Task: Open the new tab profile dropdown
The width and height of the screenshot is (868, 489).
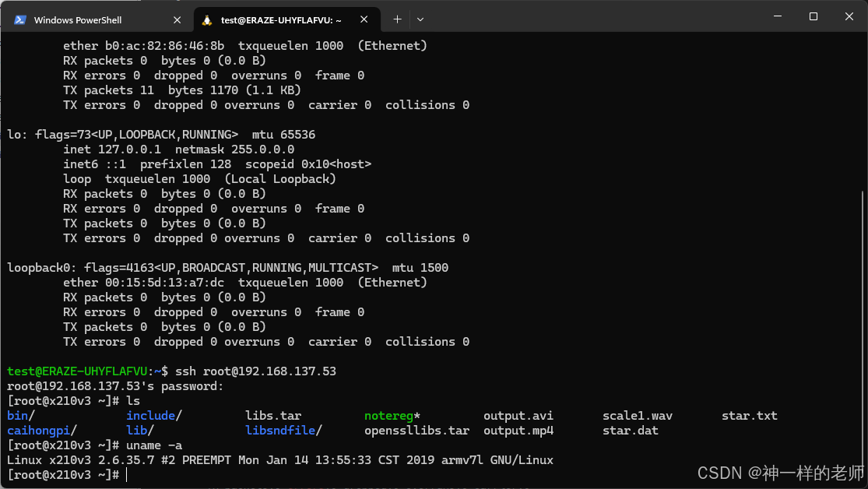Action: tap(420, 19)
